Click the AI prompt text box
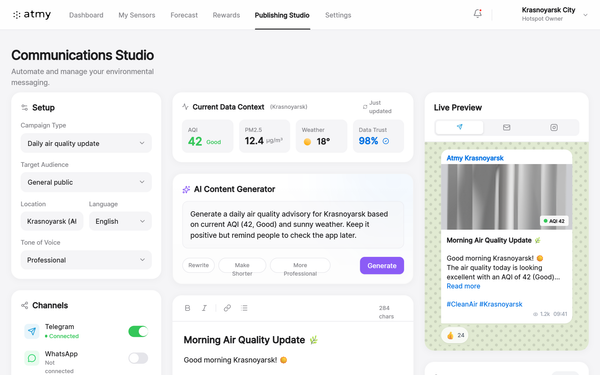Image resolution: width=600 pixels, height=375 pixels. tap(293, 225)
